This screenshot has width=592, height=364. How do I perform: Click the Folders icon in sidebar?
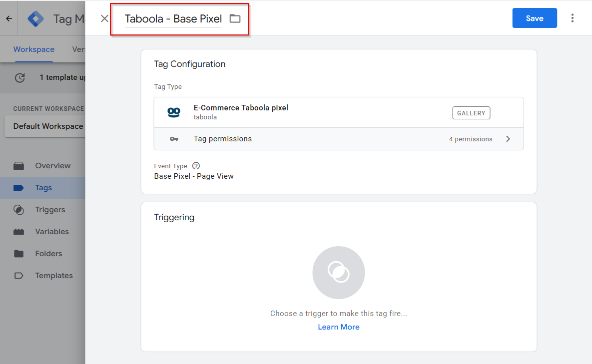pyautogui.click(x=18, y=254)
